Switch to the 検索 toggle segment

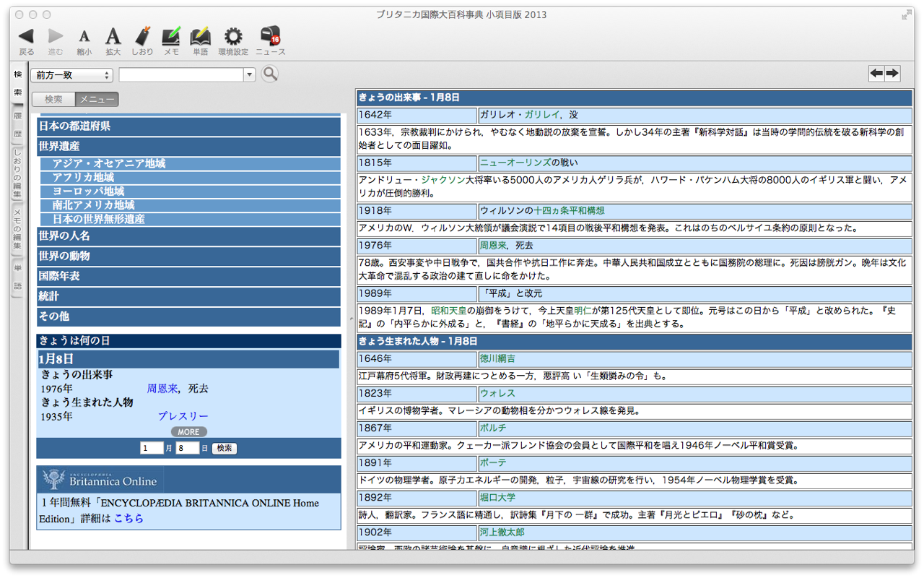tap(53, 100)
